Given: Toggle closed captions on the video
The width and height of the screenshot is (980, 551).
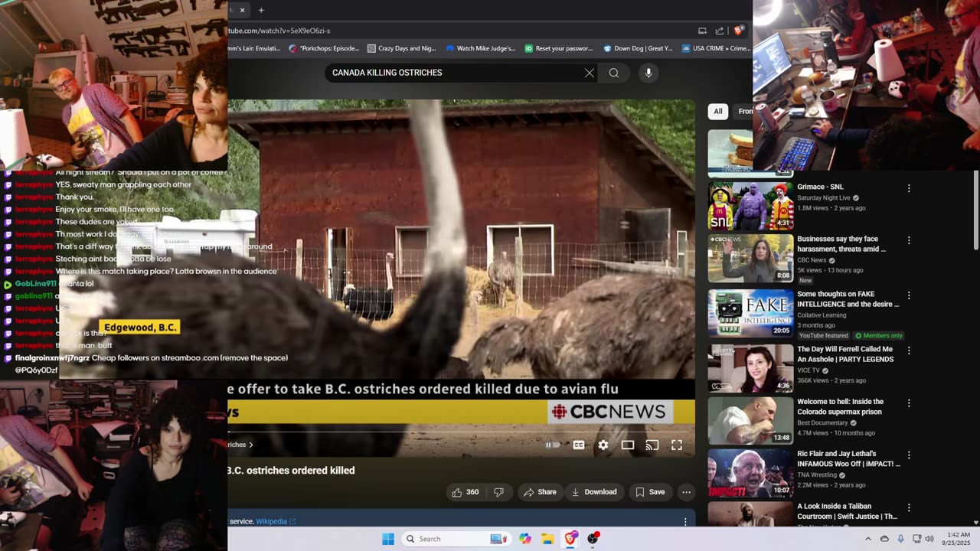Looking at the screenshot, I should (579, 445).
